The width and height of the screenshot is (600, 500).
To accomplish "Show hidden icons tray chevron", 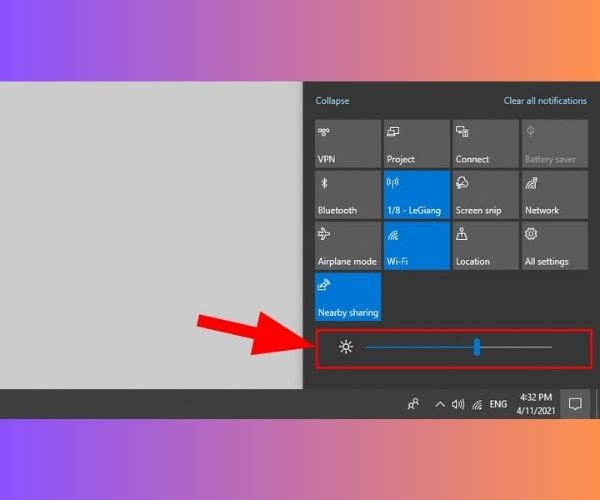I will 440,404.
